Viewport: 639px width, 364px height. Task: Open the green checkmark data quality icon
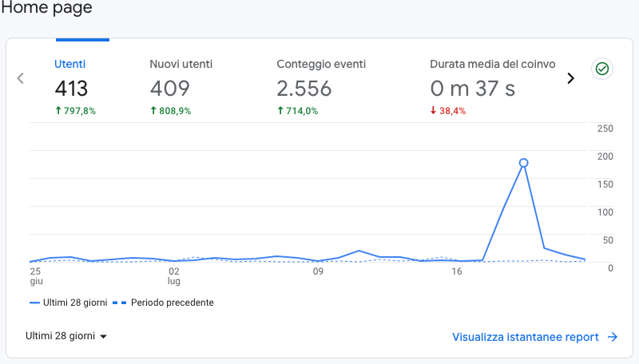[602, 69]
